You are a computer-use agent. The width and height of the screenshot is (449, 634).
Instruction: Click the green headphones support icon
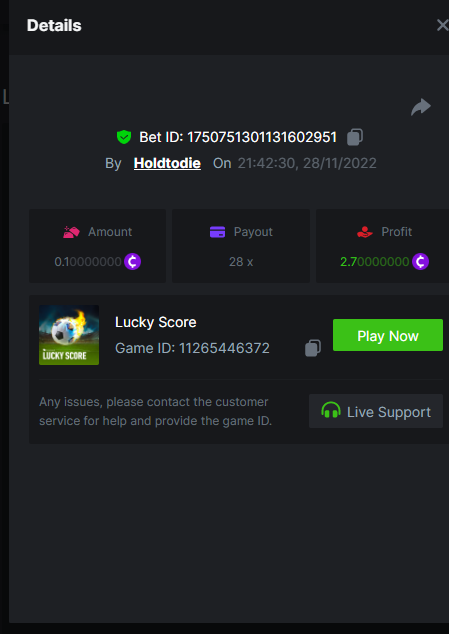click(x=330, y=410)
